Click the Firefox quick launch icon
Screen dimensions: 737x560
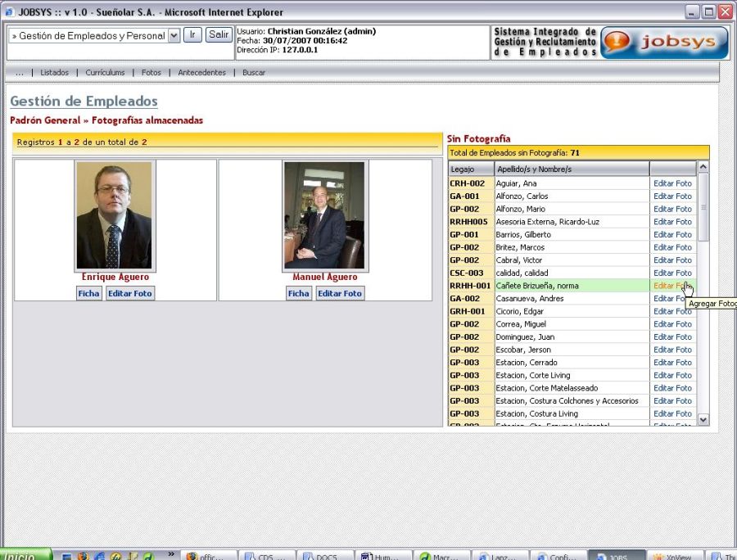point(83,556)
